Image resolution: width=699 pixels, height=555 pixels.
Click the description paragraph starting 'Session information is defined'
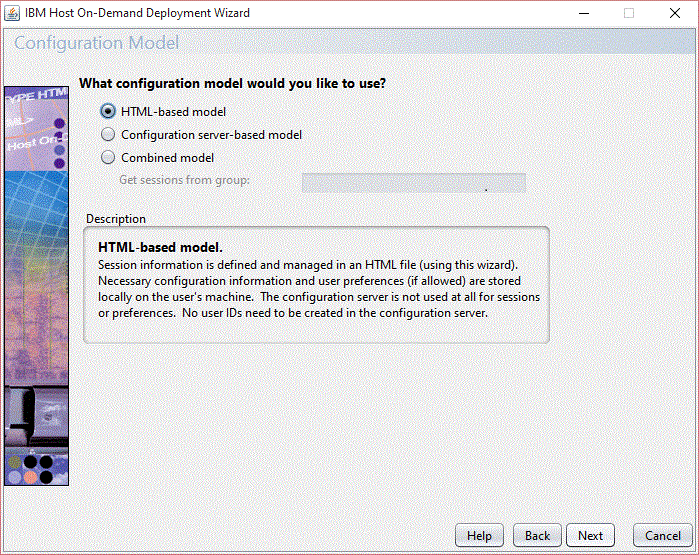(x=319, y=289)
